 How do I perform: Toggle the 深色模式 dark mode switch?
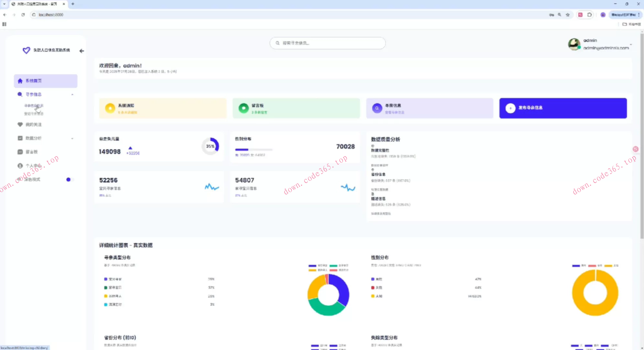point(69,180)
